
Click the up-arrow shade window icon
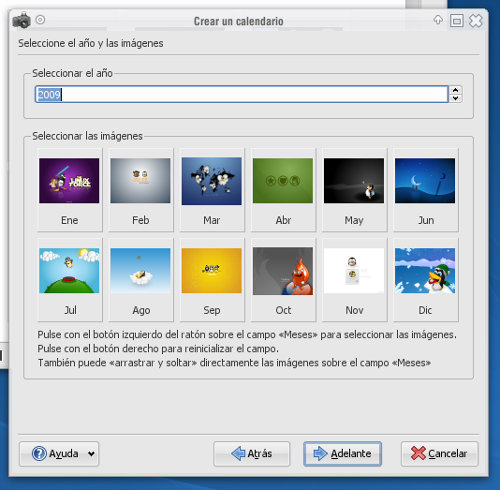coord(438,20)
